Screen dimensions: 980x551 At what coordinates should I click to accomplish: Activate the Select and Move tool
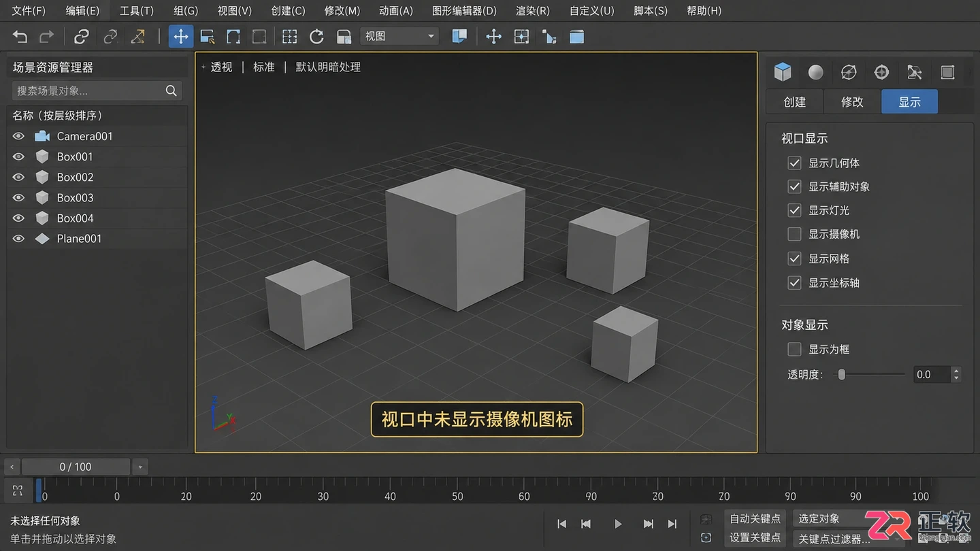click(x=181, y=37)
